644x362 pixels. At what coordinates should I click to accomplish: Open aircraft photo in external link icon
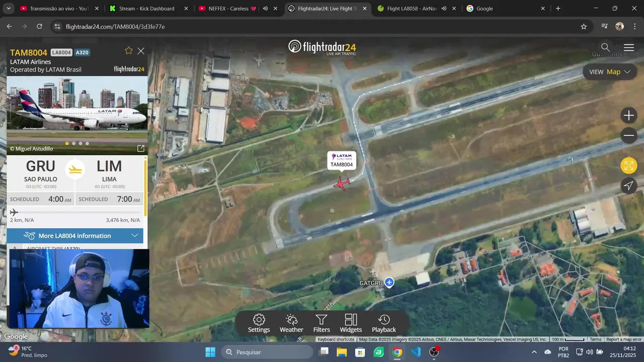[x=141, y=148]
